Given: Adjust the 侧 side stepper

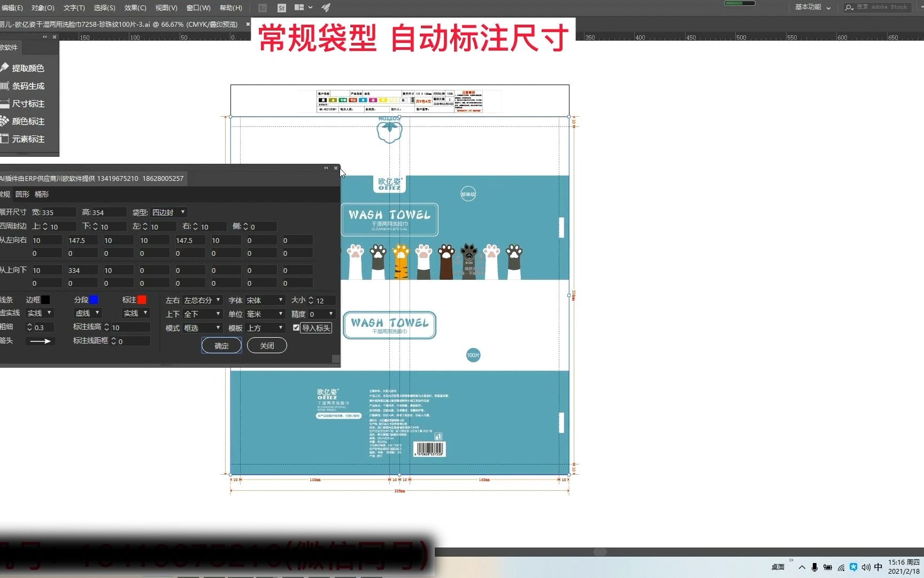Looking at the screenshot, I should (245, 226).
